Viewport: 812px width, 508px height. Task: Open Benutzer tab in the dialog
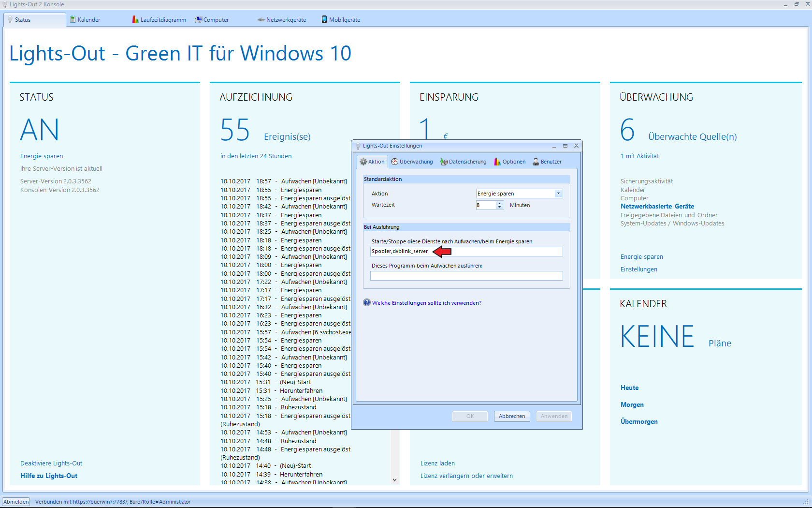[x=547, y=162]
